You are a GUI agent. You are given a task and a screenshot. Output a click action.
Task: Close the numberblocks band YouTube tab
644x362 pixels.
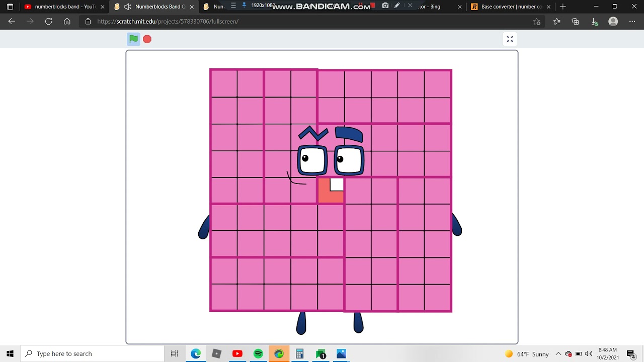click(x=103, y=7)
